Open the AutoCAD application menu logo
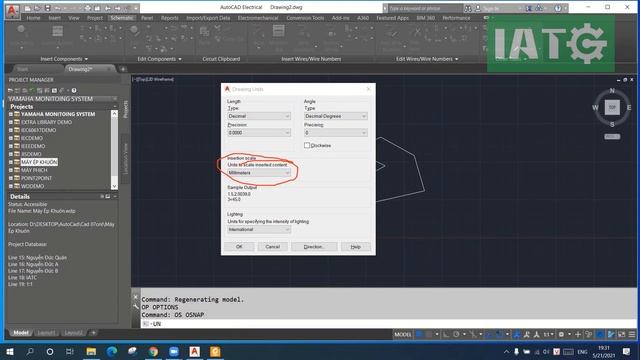 (12, 11)
